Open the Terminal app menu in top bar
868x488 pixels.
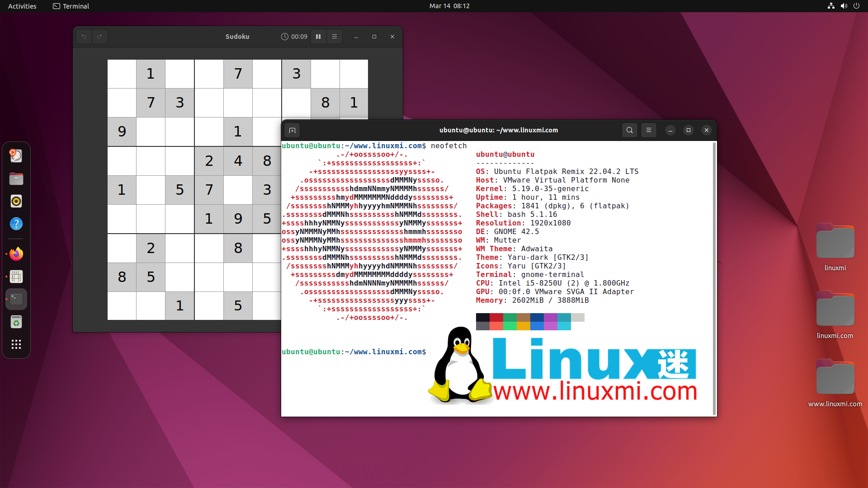click(x=71, y=6)
